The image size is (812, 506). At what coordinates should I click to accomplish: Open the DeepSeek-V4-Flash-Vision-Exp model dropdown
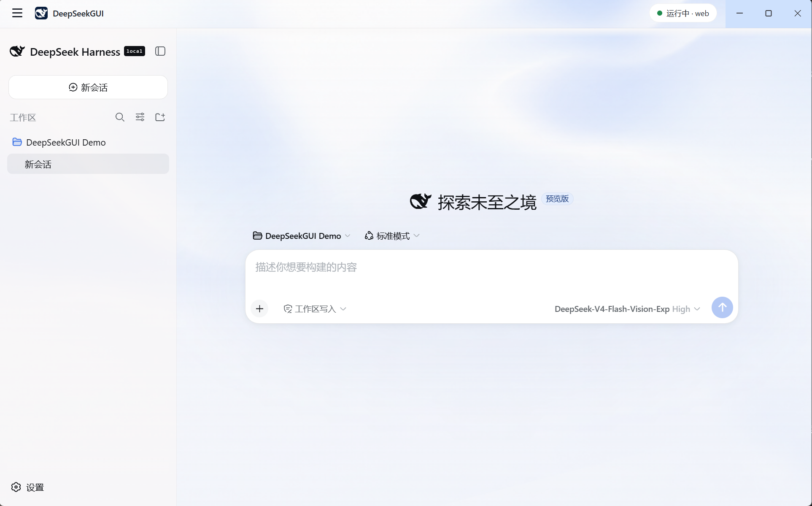click(627, 308)
